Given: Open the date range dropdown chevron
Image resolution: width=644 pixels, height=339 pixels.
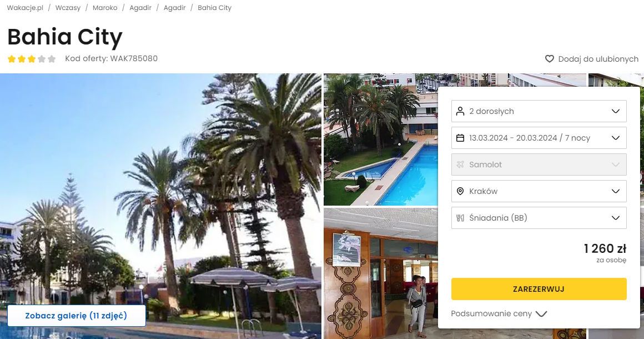Looking at the screenshot, I should pyautogui.click(x=615, y=138).
